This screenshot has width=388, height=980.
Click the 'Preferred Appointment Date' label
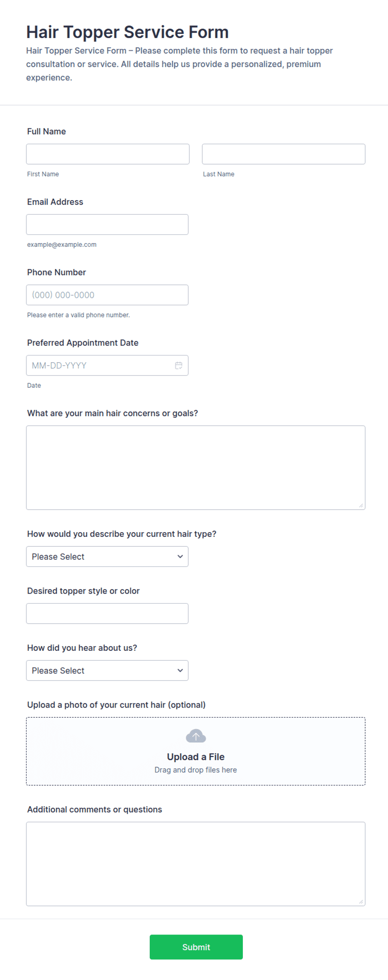point(83,343)
